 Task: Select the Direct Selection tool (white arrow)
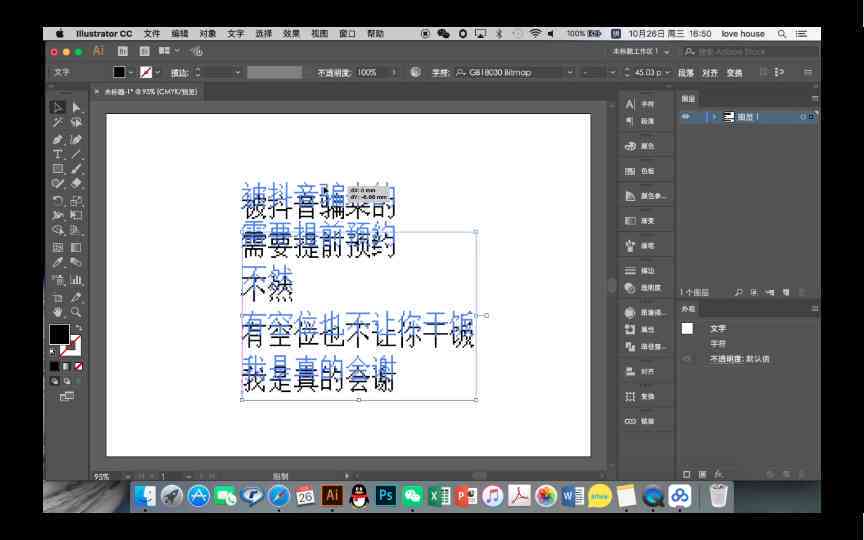click(x=76, y=107)
